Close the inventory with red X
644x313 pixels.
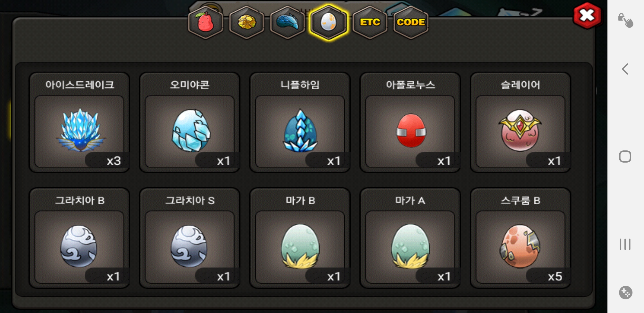coord(587,16)
